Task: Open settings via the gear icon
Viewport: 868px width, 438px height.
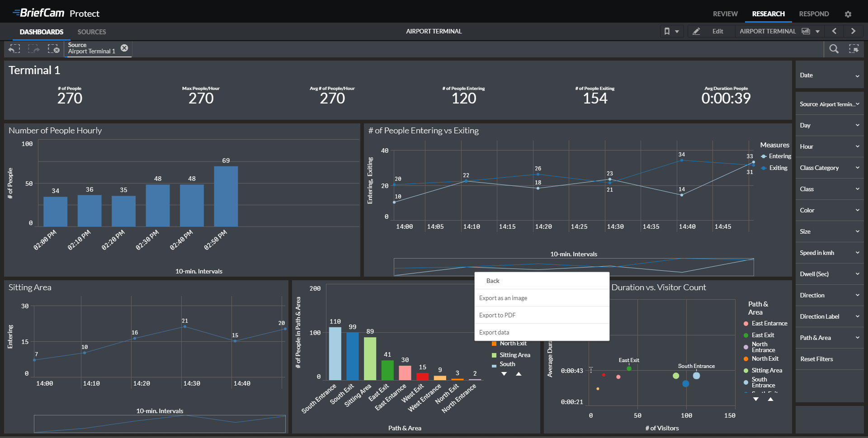Action: click(848, 14)
